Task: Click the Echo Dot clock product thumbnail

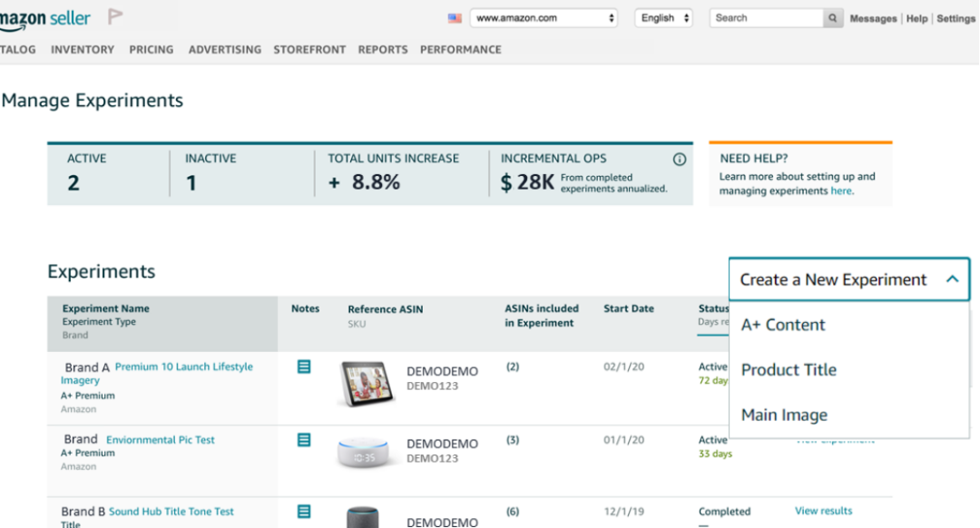Action: click(363, 455)
